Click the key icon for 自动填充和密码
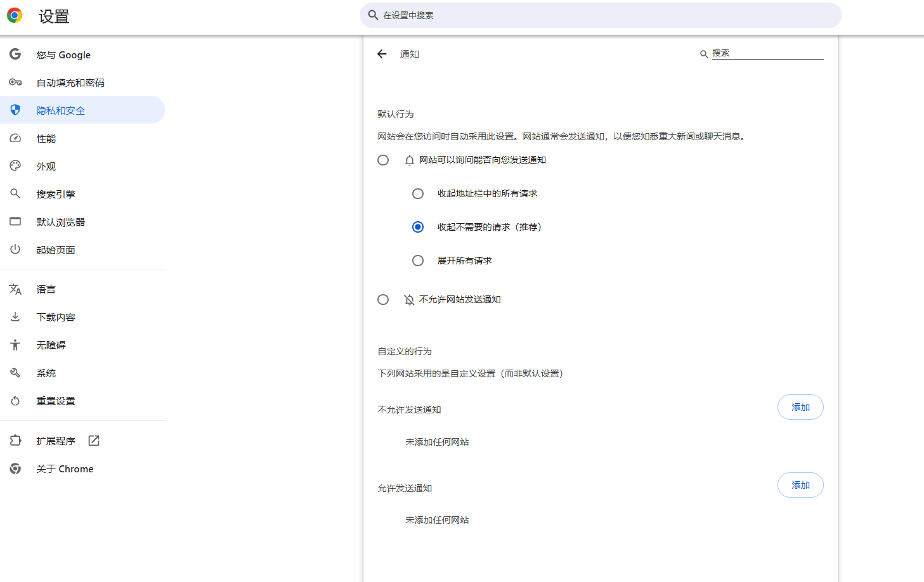The height and width of the screenshot is (582, 924). 15,82
